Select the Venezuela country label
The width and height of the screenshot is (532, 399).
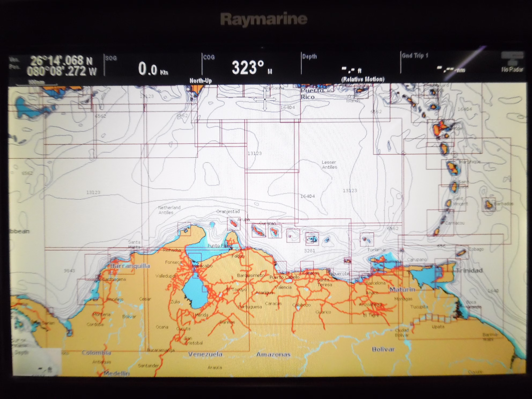205,354
